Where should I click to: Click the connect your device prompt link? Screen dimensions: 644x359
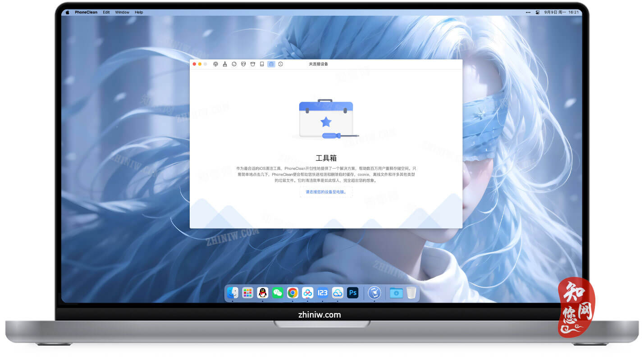pyautogui.click(x=326, y=192)
